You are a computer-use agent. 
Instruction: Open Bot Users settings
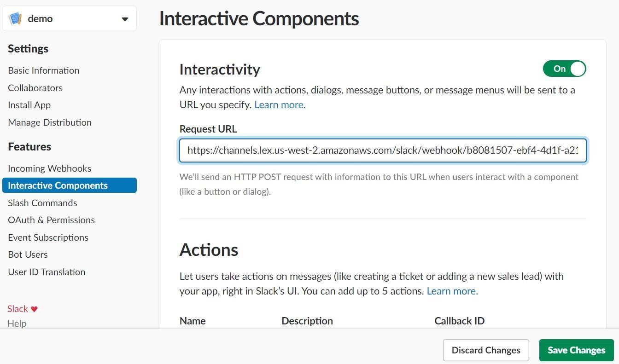tap(28, 254)
